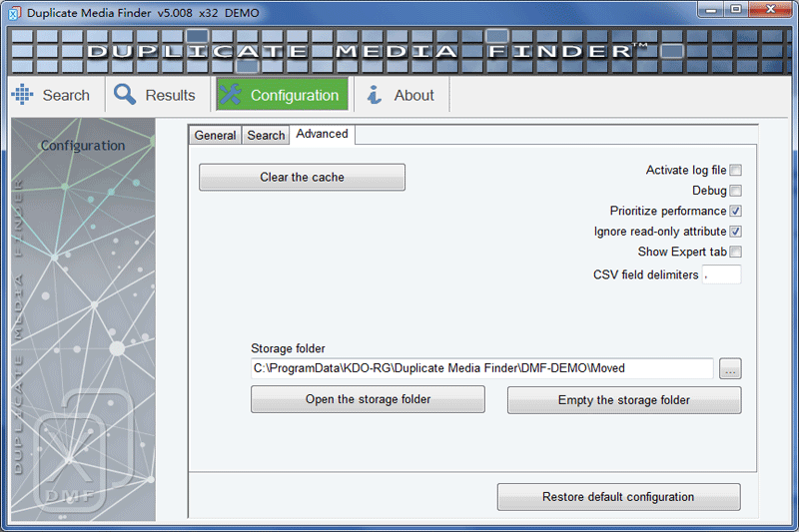Select the Advanced configuration tab
The width and height of the screenshot is (799, 532).
pos(322,135)
